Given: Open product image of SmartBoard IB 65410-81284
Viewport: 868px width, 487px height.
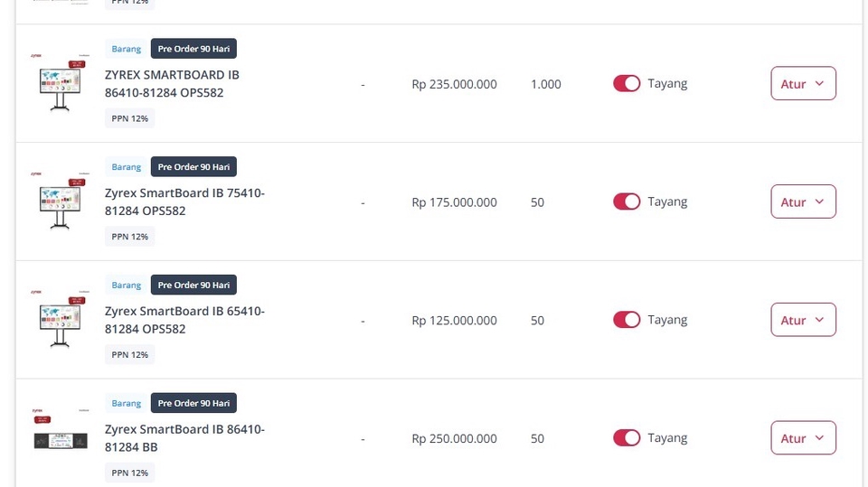Looking at the screenshot, I should click(60, 319).
